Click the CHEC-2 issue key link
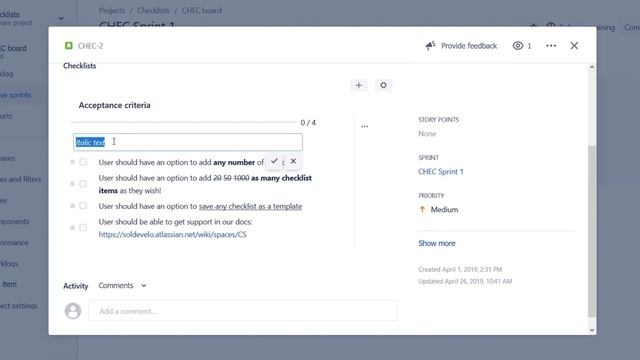 point(90,46)
